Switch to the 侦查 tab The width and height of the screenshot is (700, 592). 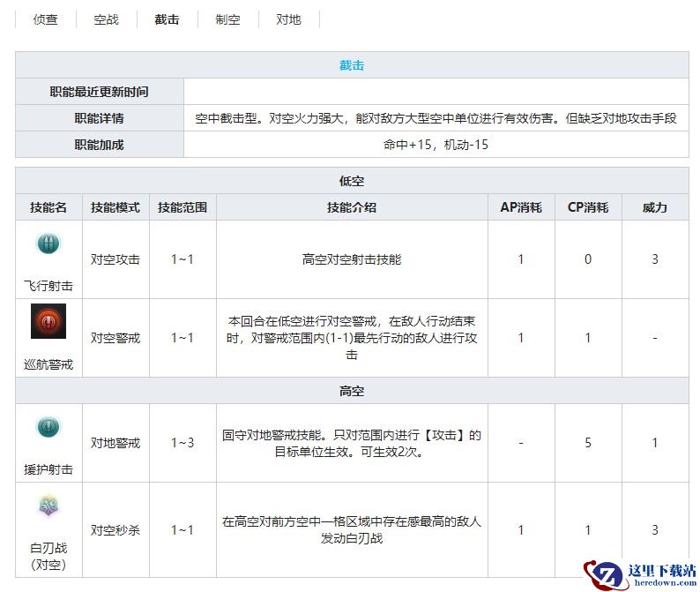click(x=46, y=19)
